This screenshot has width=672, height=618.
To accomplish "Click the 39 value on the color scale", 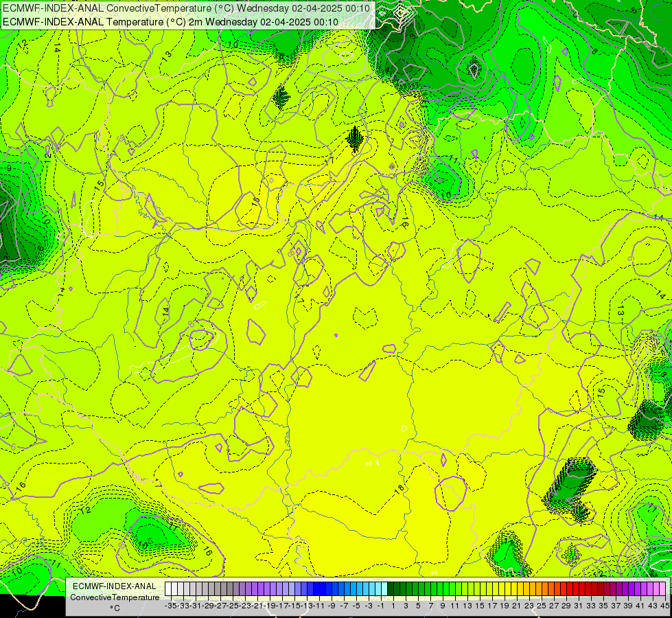I will point(628,606).
